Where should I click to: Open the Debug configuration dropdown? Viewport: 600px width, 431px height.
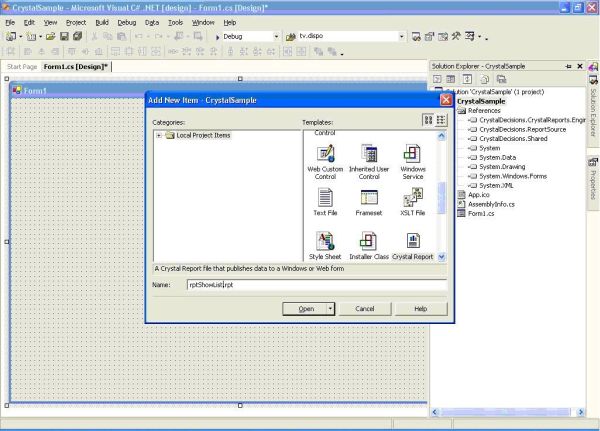(276, 36)
